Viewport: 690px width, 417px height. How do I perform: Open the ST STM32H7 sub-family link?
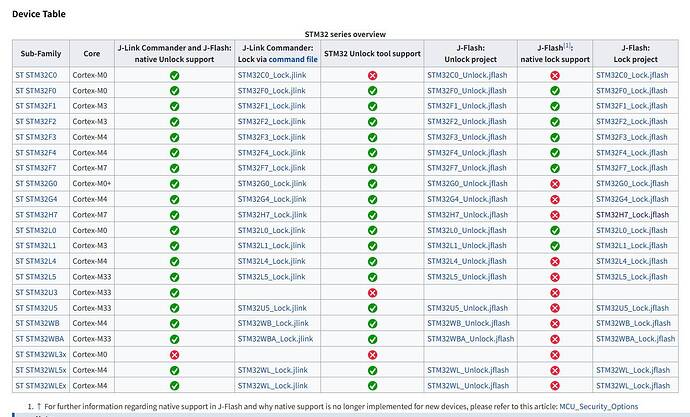[36, 215]
